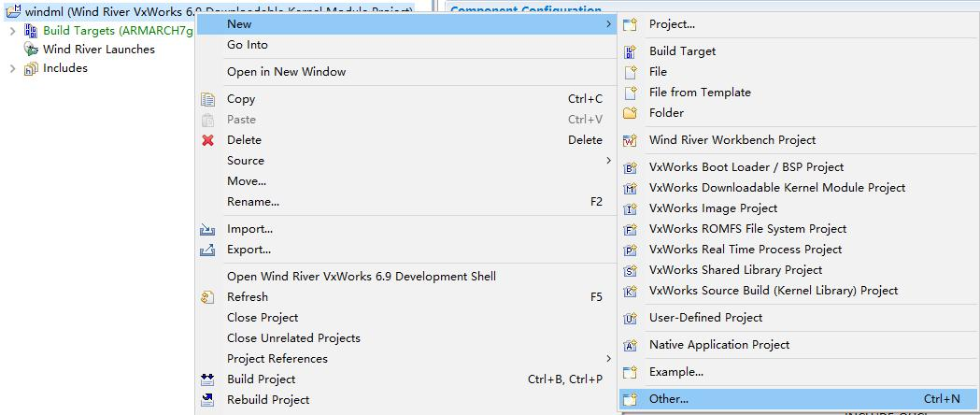Click the Other... wizard icon
Screen dimensions: 980x415
pyautogui.click(x=630, y=399)
